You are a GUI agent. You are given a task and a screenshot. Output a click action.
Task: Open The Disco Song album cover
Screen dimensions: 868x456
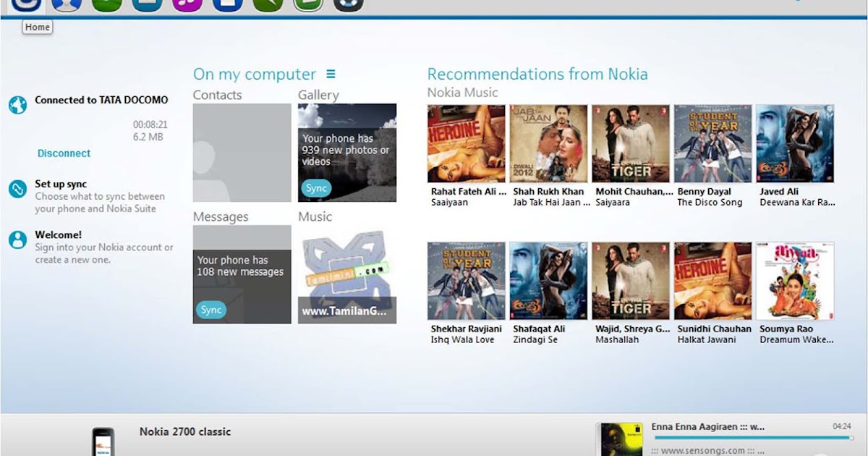click(x=713, y=143)
